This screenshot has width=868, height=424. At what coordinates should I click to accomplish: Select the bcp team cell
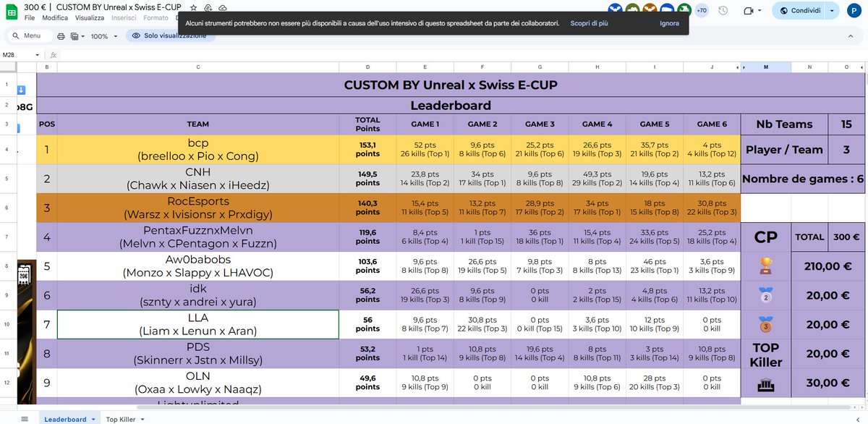click(198, 149)
